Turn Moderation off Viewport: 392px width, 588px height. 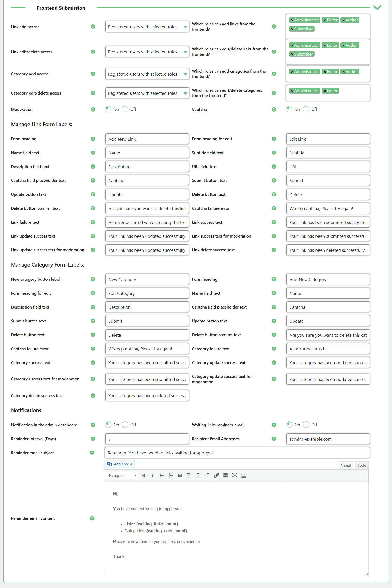(x=125, y=109)
